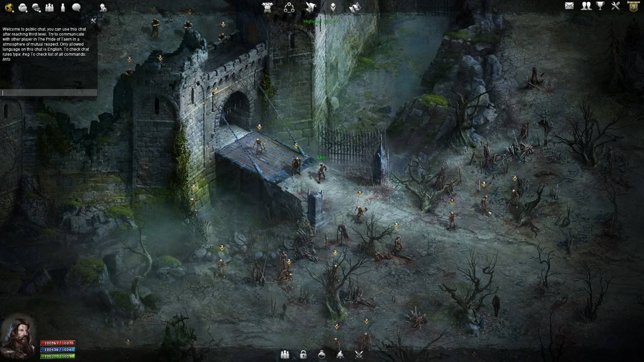Image resolution: width=644 pixels, height=362 pixels.
Task: Toggle the padlock icon on the bottom bar
Action: 303,354
